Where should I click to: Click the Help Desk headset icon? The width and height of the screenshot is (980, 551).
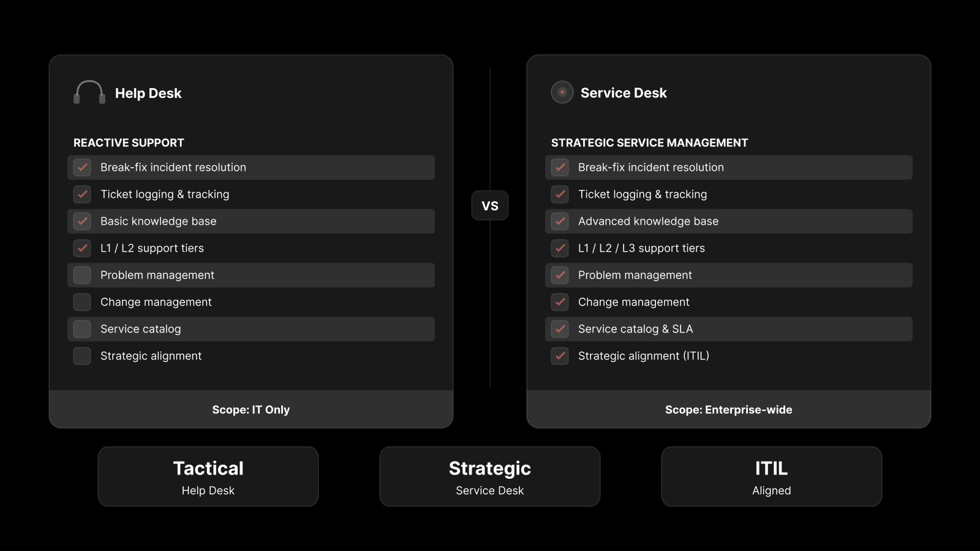89,92
